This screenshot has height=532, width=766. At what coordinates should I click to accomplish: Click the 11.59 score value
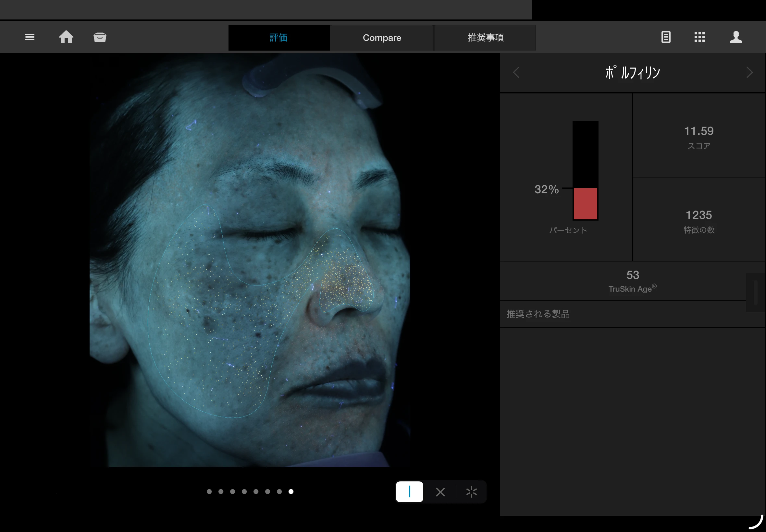click(698, 131)
